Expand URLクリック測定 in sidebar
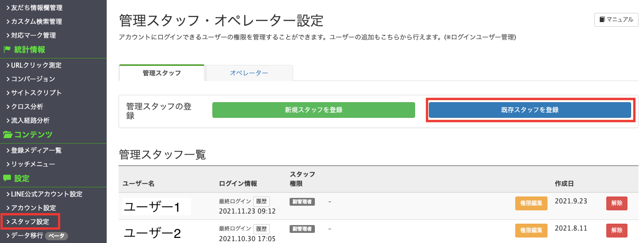 [x=34, y=65]
